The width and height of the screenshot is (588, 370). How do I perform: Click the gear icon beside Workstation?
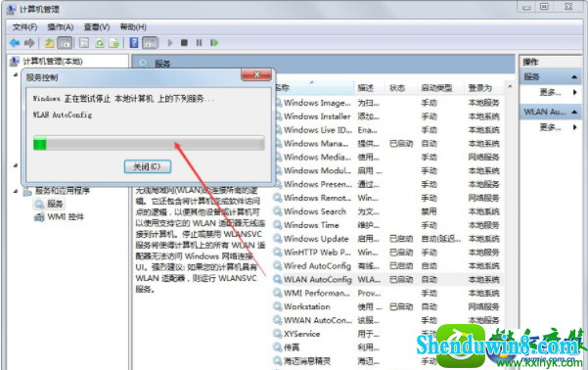point(277,306)
